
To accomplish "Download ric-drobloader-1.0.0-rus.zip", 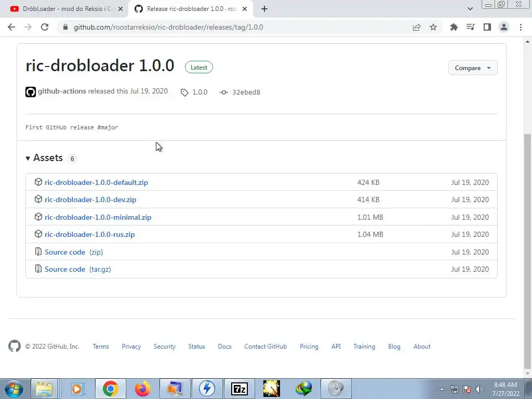I will click(x=89, y=234).
